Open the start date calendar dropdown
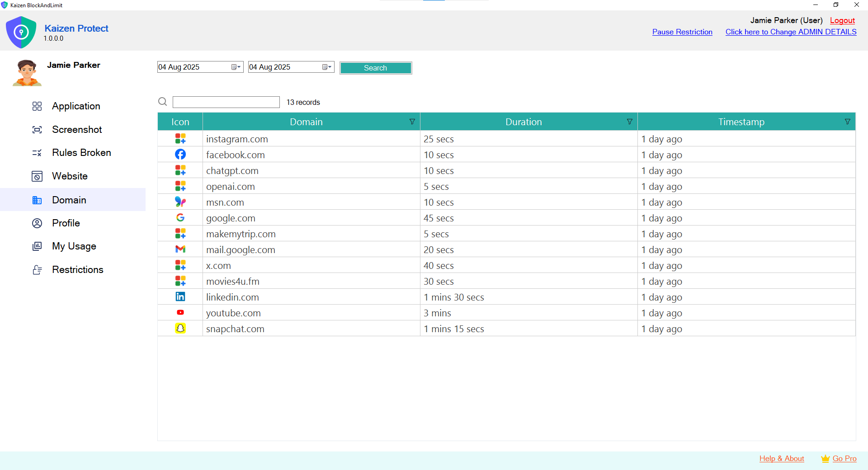This screenshot has width=868, height=470. pyautogui.click(x=236, y=67)
